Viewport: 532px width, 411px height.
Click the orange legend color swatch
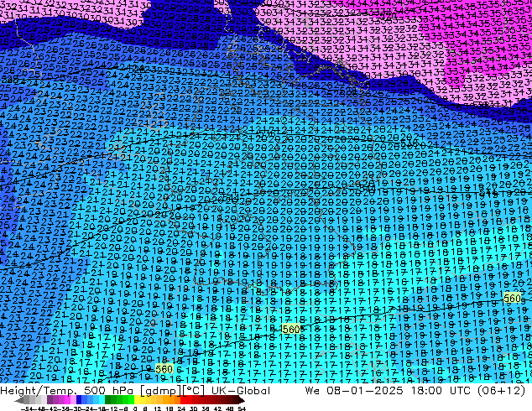pyautogui.click(x=172, y=400)
